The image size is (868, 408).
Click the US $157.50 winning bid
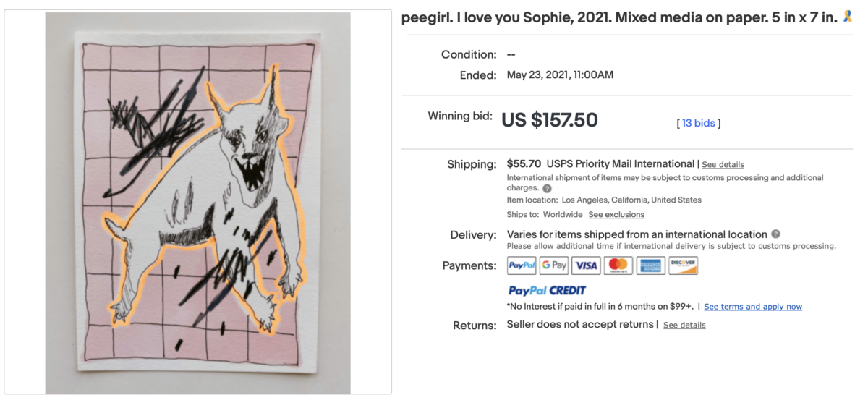click(550, 120)
